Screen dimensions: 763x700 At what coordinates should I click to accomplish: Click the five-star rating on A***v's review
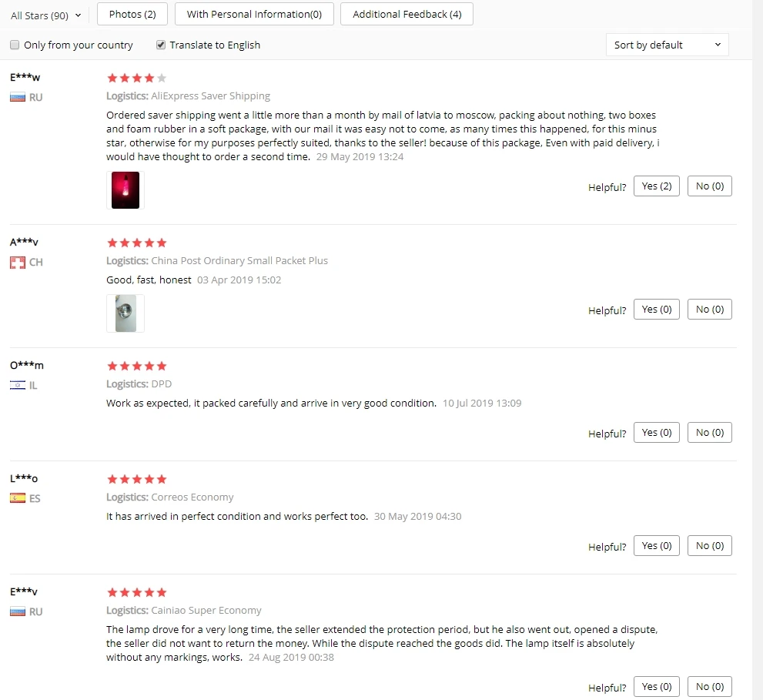(x=137, y=243)
